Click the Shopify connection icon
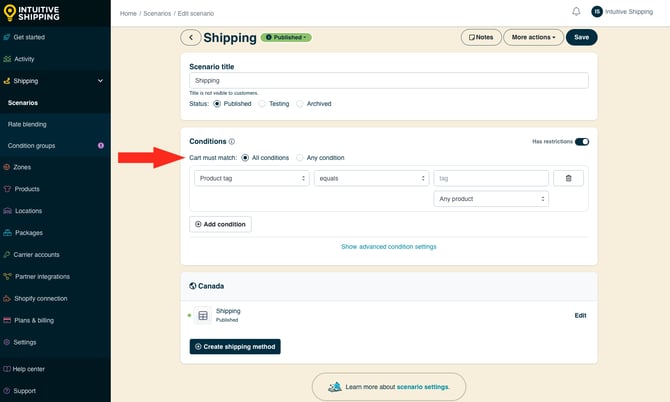Viewport: 670px width, 402px height. coord(7,298)
